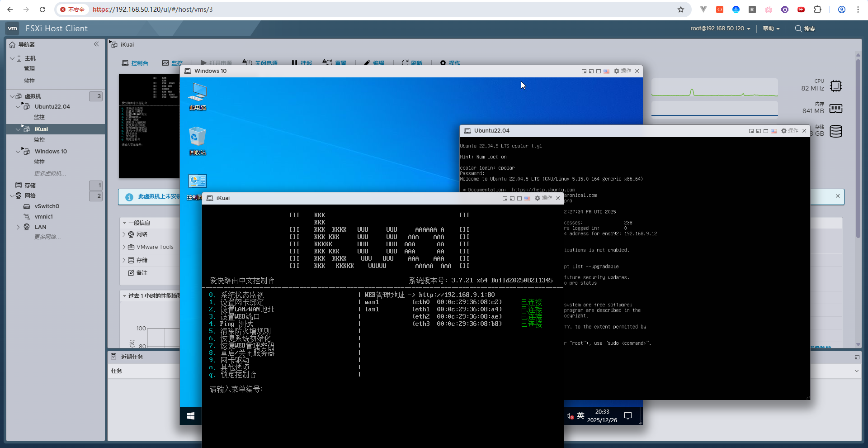Click the iKuai console preview thumbnail
The image size is (868, 448).
click(149, 126)
